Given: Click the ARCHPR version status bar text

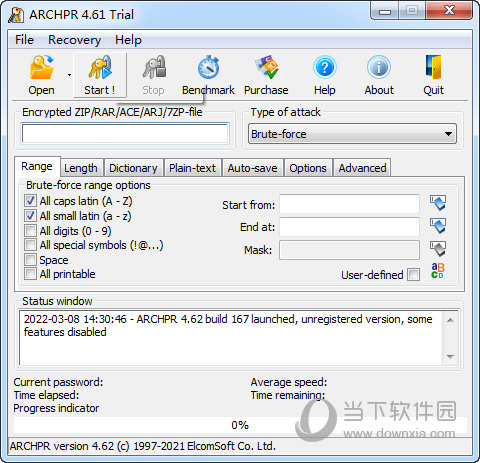Looking at the screenshot, I should tap(143, 446).
